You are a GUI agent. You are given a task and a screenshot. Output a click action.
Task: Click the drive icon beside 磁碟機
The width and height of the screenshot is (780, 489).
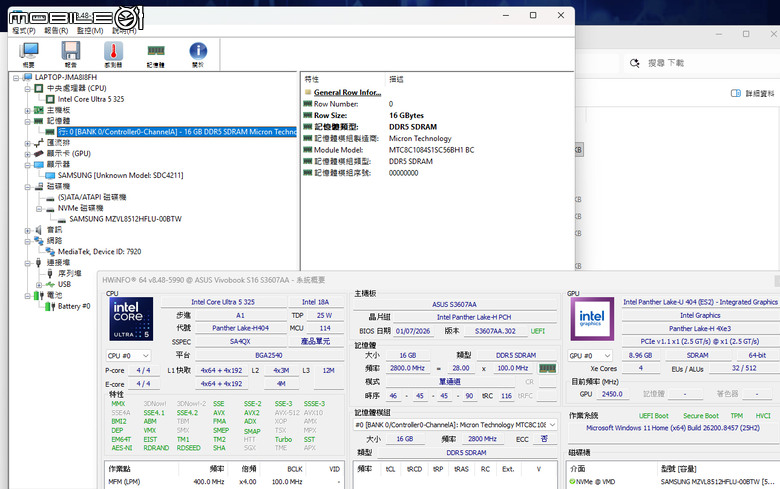(x=39, y=187)
